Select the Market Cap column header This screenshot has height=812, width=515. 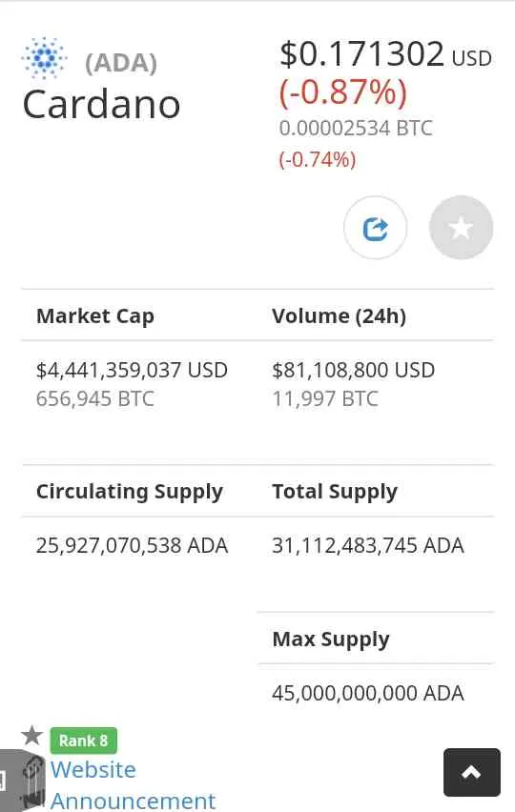(95, 315)
